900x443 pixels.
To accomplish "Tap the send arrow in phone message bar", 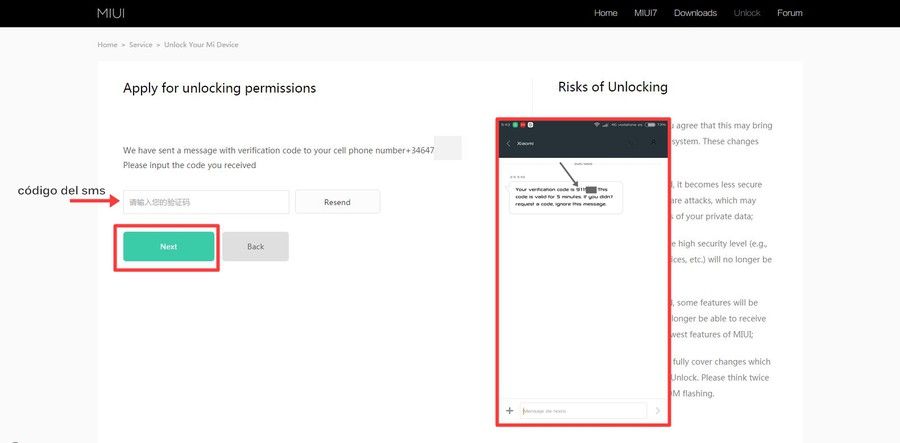I will tap(658, 410).
